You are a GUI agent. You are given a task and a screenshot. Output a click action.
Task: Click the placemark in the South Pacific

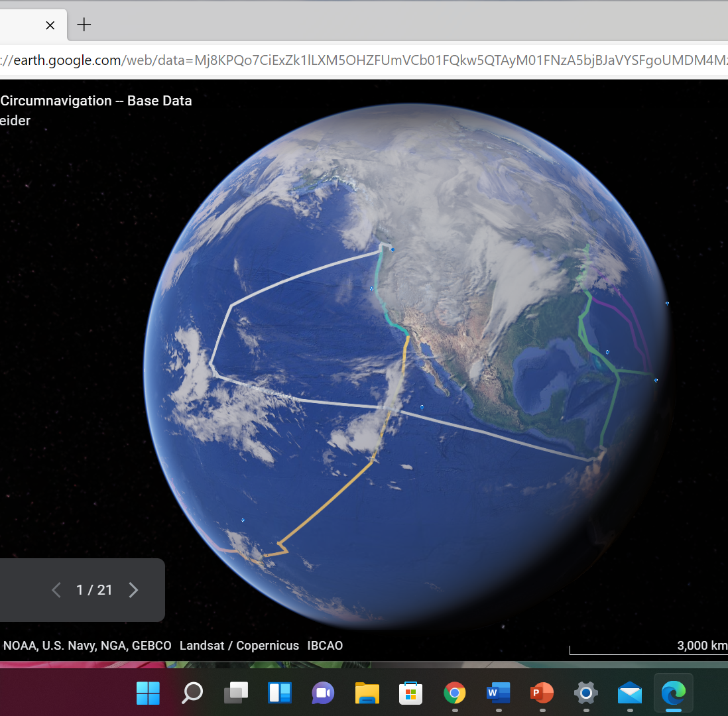coord(243,520)
